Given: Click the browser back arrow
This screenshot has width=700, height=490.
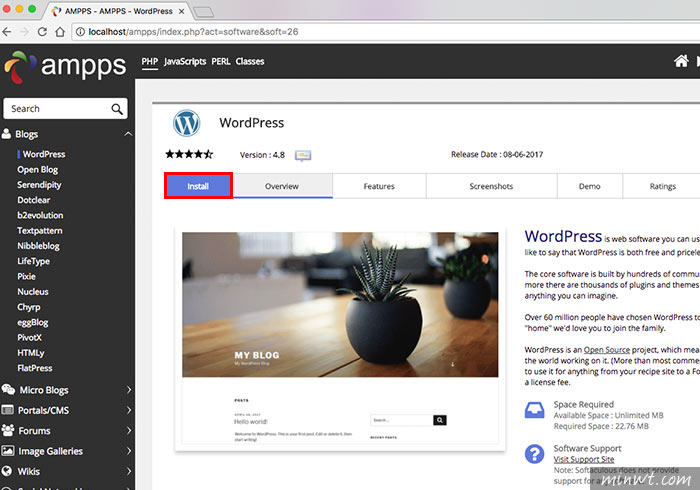Looking at the screenshot, I should click(7, 32).
